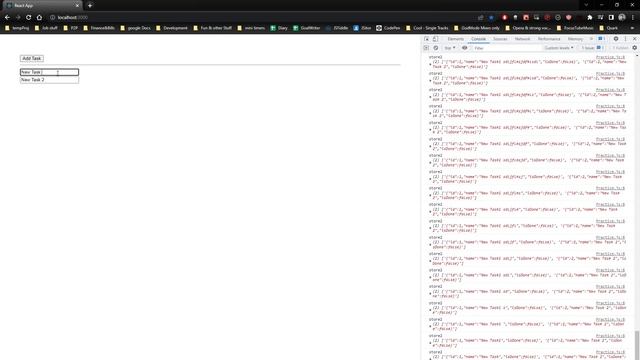Viewport: 640px width, 360px height.
Task: Open the user profile avatar
Action: point(622,17)
